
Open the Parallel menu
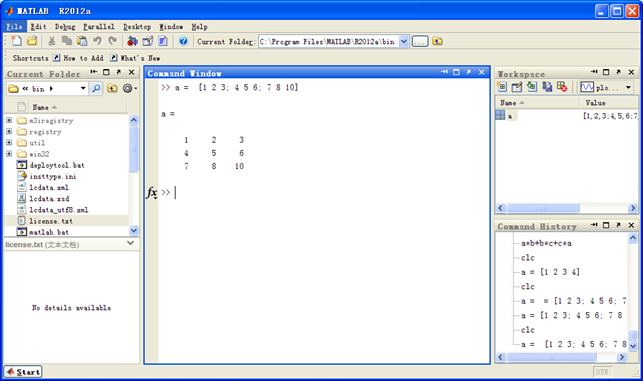pos(99,27)
